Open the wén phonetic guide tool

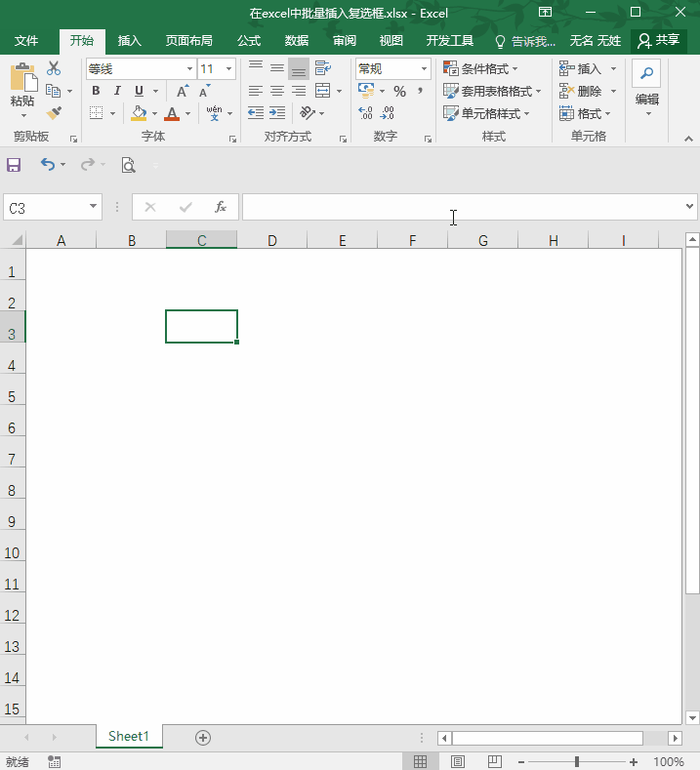(x=214, y=113)
